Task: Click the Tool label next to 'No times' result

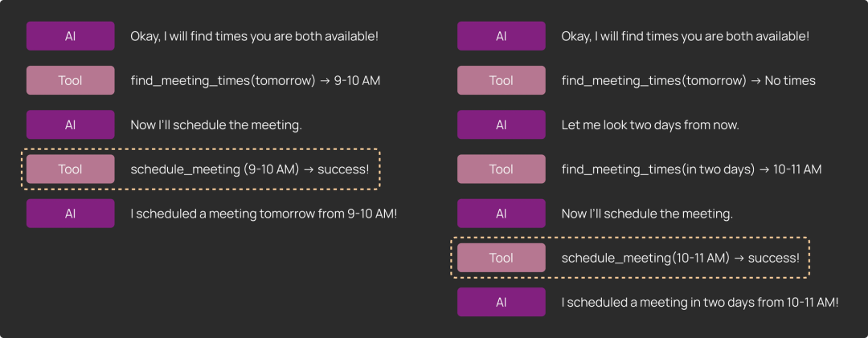Action: 501,80
